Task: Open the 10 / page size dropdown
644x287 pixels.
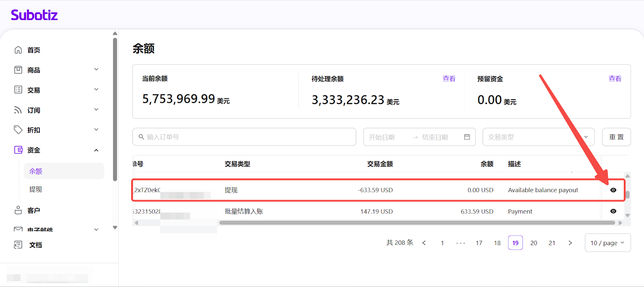Action: (x=607, y=243)
